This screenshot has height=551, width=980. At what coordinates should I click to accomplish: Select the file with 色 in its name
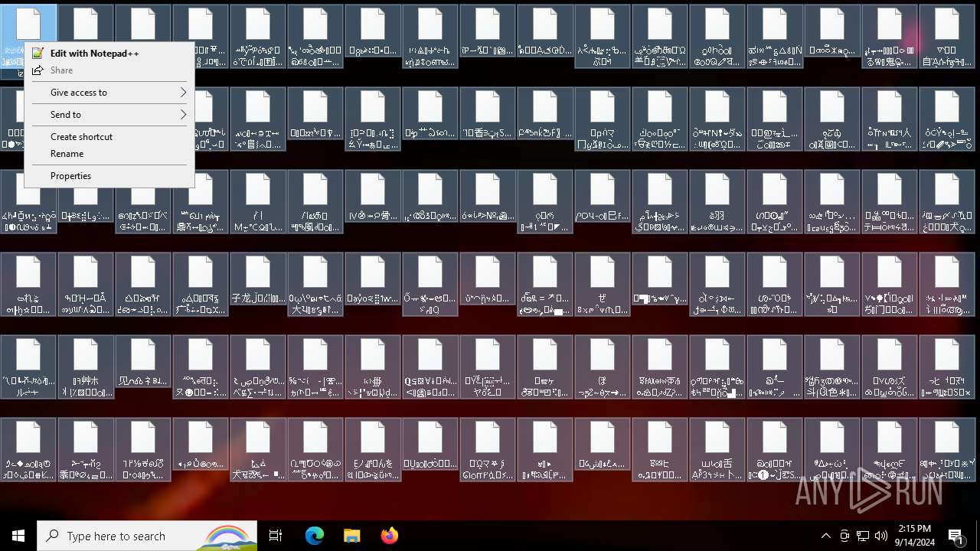(832, 367)
